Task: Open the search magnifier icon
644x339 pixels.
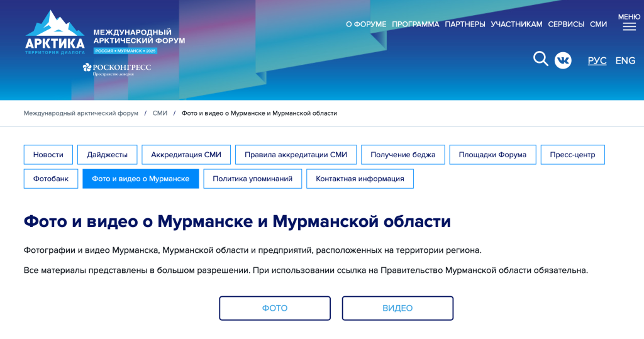Action: (540, 58)
